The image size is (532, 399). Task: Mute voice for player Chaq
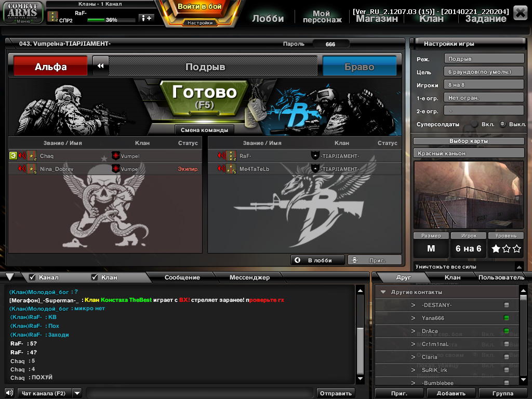tap(22, 156)
